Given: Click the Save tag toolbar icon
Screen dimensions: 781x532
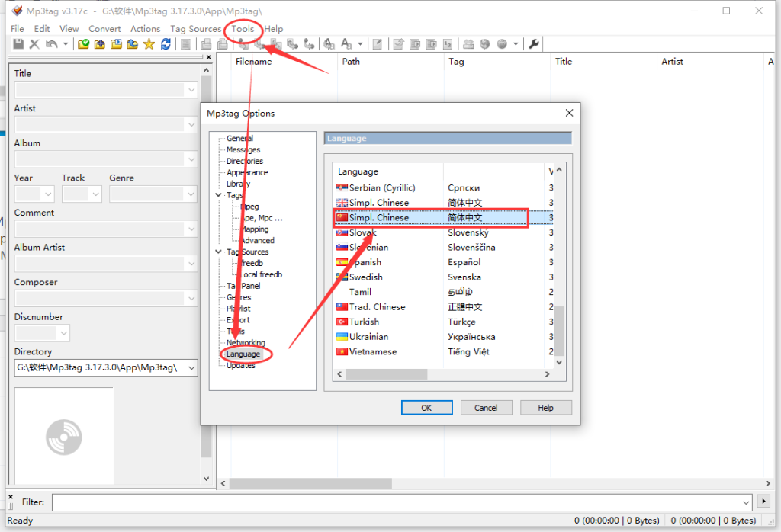Looking at the screenshot, I should (x=18, y=44).
